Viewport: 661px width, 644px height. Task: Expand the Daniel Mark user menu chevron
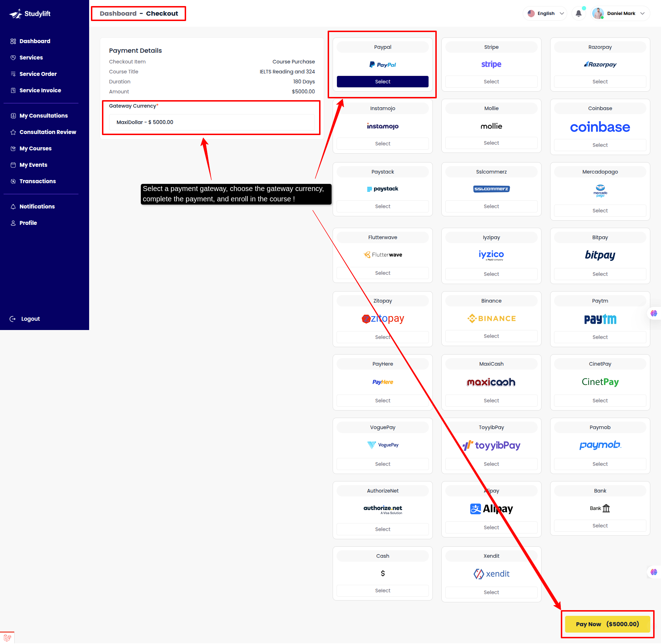[642, 14]
